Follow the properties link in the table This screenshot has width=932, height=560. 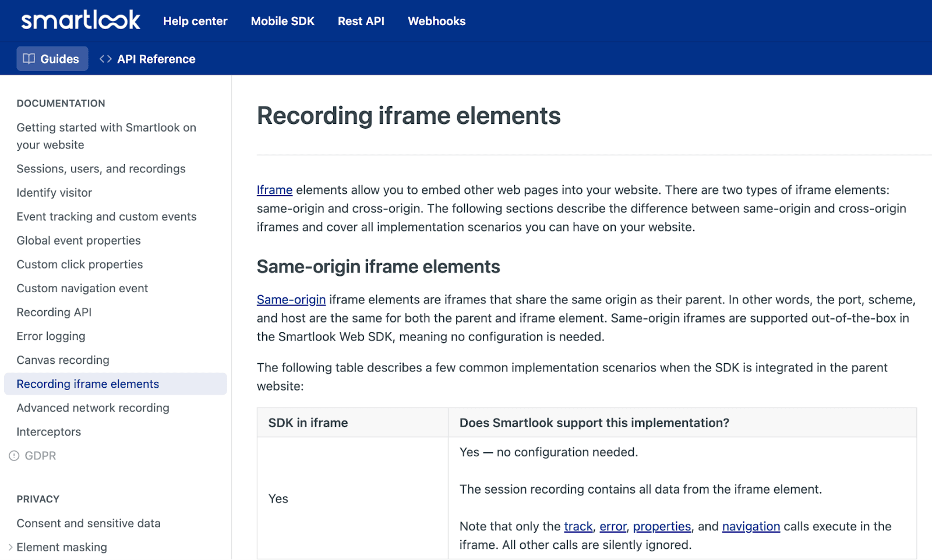pos(662,527)
